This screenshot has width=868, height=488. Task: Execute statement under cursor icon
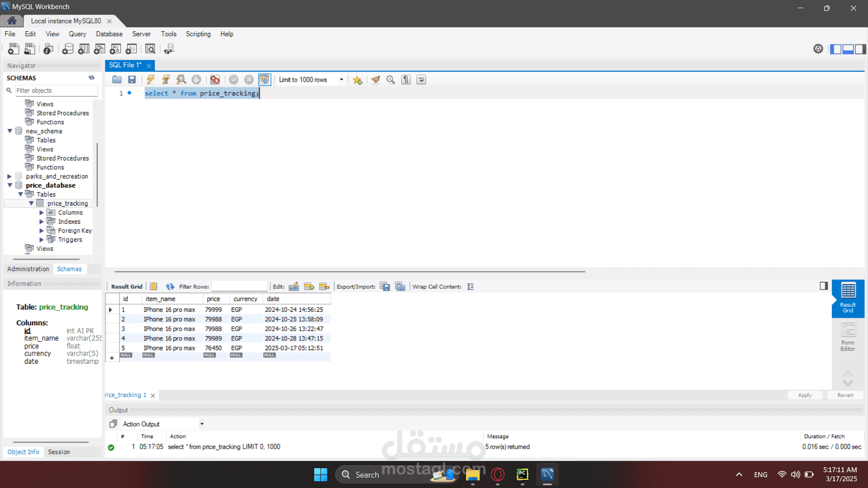pyautogui.click(x=166, y=80)
